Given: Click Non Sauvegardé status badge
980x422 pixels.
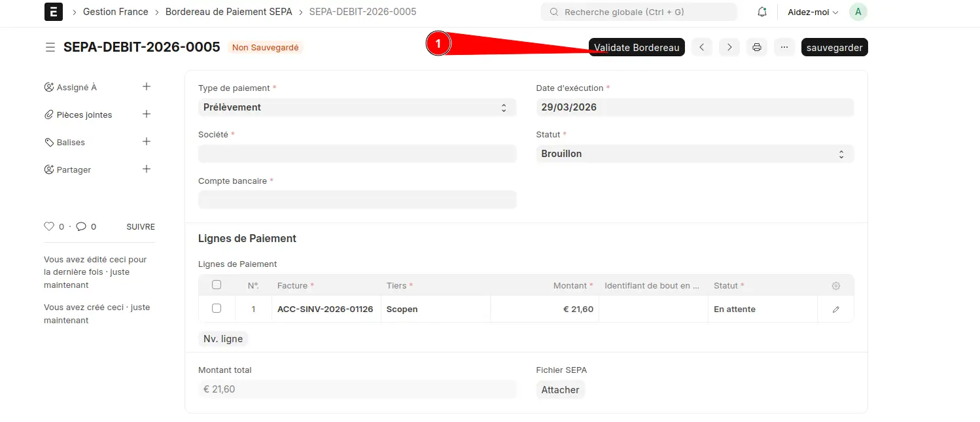Looking at the screenshot, I should click(x=266, y=47).
